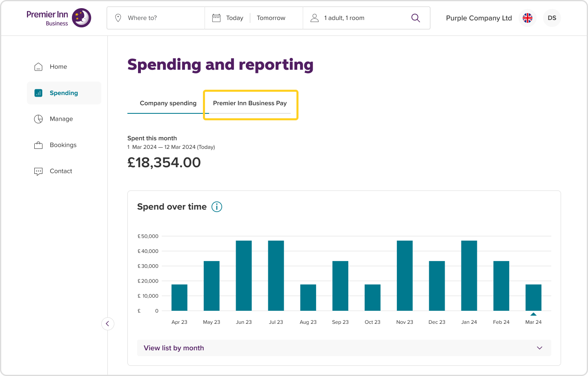This screenshot has height=376, width=588.
Task: Click the 'Nov 23' axis label
Action: [405, 322]
